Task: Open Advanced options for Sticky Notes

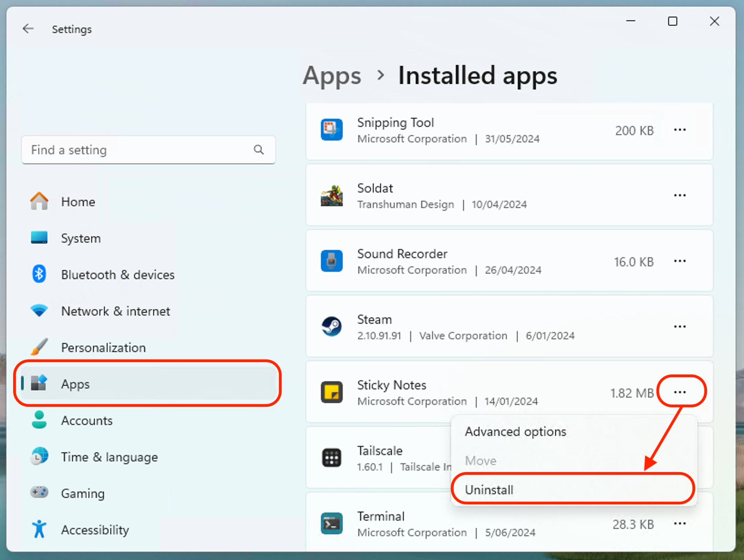Action: pos(515,431)
